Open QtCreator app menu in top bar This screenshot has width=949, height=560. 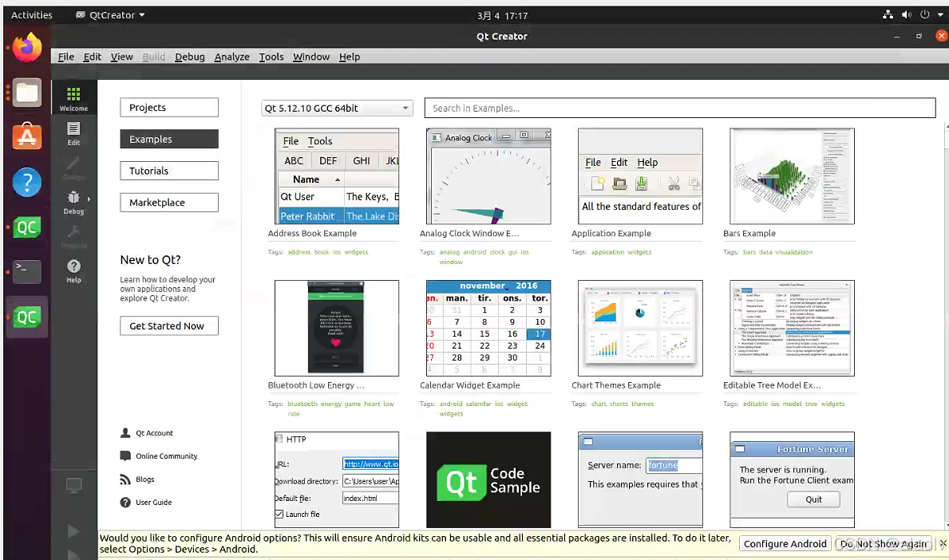tap(110, 15)
